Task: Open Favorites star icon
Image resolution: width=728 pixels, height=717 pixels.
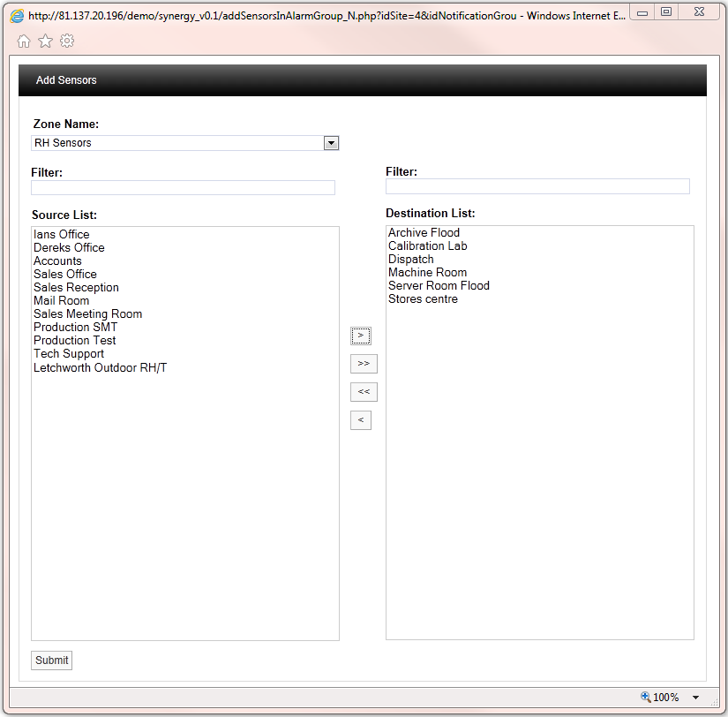Action: 45,42
